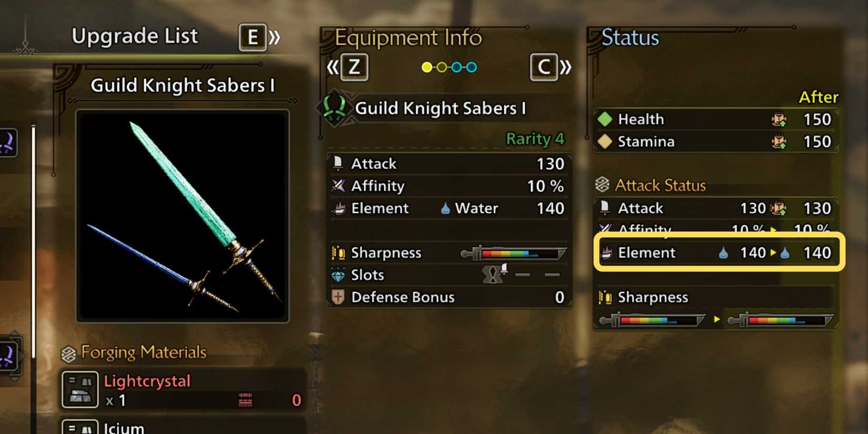Image resolution: width=868 pixels, height=434 pixels.
Task: Click the Stamina diamond icon
Action: pos(605,142)
